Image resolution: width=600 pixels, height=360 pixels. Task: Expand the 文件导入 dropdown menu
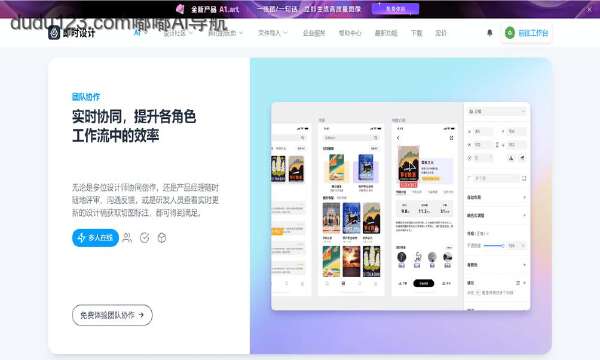(272, 33)
